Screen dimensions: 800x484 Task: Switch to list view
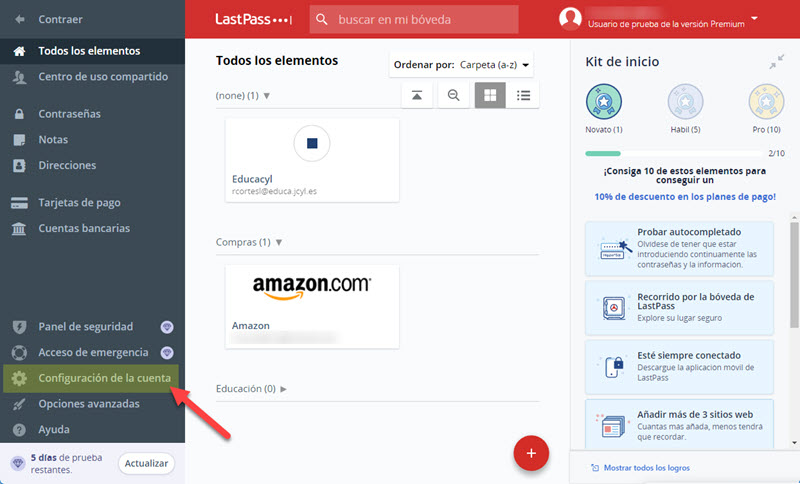pyautogui.click(x=523, y=95)
